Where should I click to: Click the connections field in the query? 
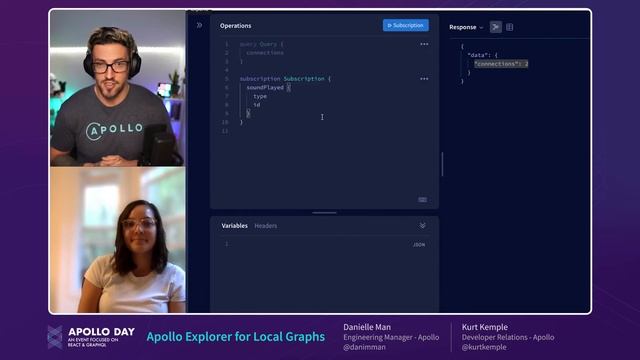point(265,53)
